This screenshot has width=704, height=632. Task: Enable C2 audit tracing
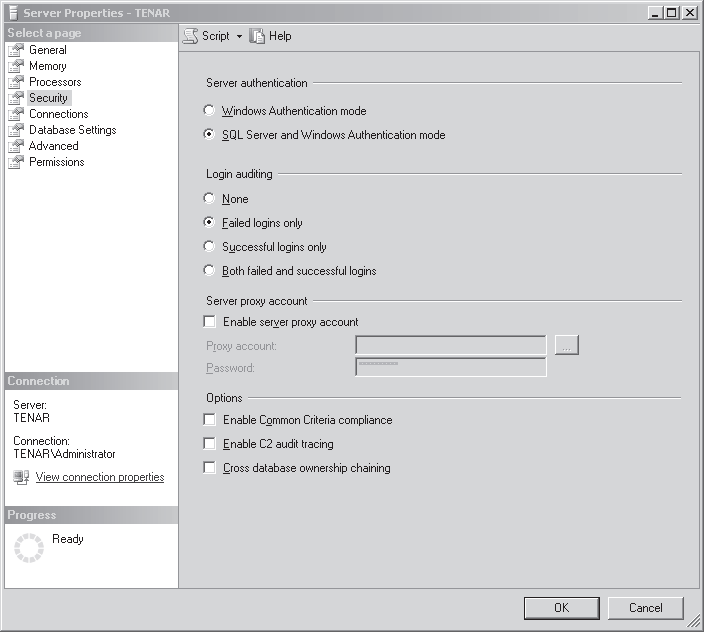[x=209, y=443]
